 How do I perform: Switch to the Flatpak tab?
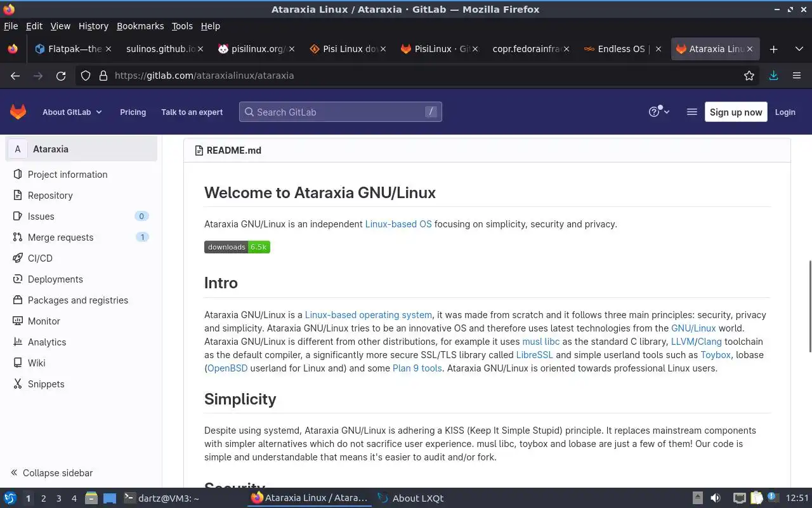[x=73, y=49]
